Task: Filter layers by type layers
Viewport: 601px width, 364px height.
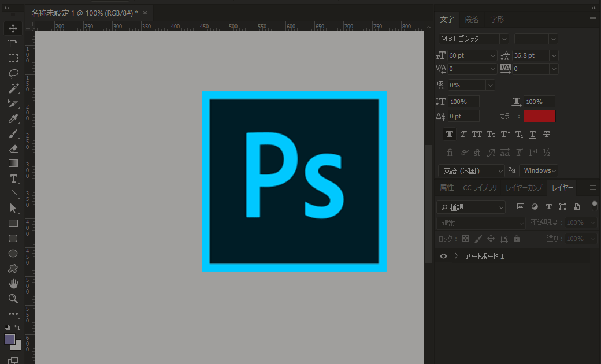Action: (549, 207)
